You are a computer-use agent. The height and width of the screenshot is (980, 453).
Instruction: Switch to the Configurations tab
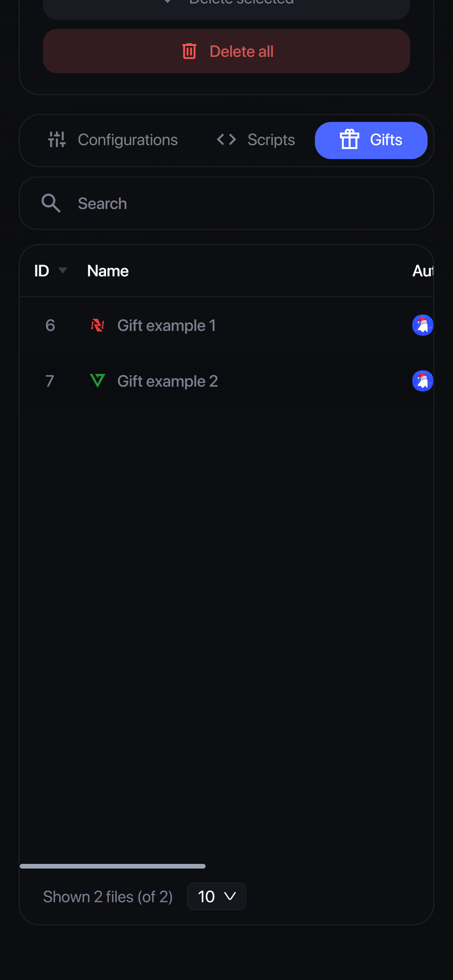128,140
